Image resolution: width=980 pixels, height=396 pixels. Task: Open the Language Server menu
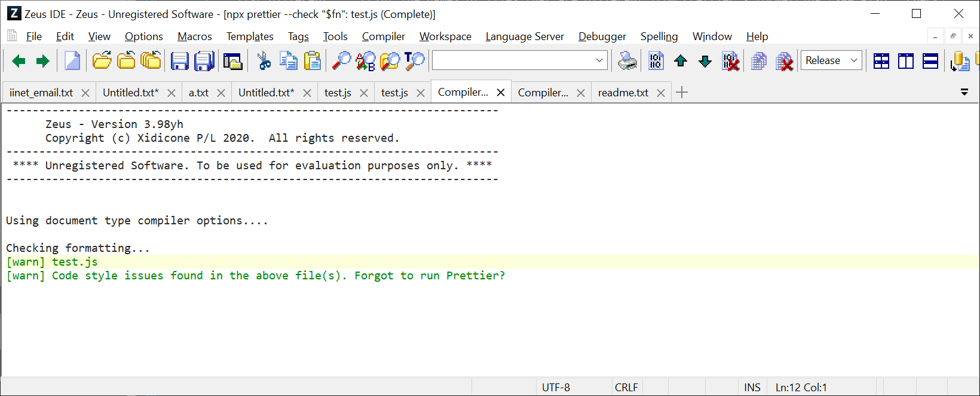(x=525, y=36)
